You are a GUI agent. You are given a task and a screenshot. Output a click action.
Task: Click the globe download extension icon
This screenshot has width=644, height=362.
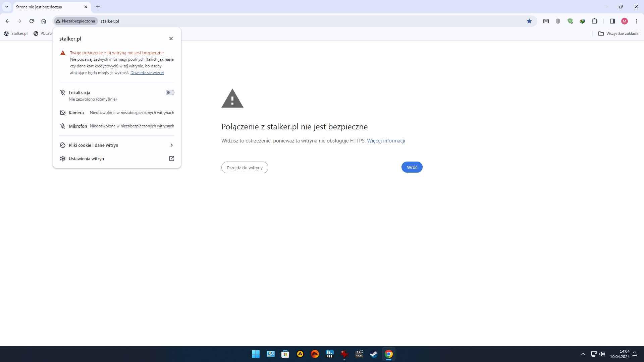[x=582, y=21]
